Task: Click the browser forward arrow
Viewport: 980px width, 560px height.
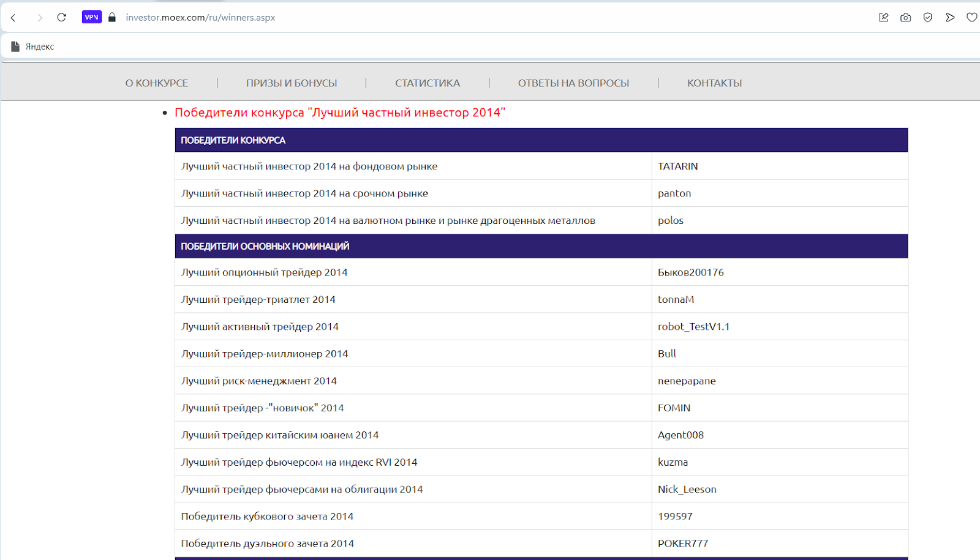Action: [x=40, y=18]
